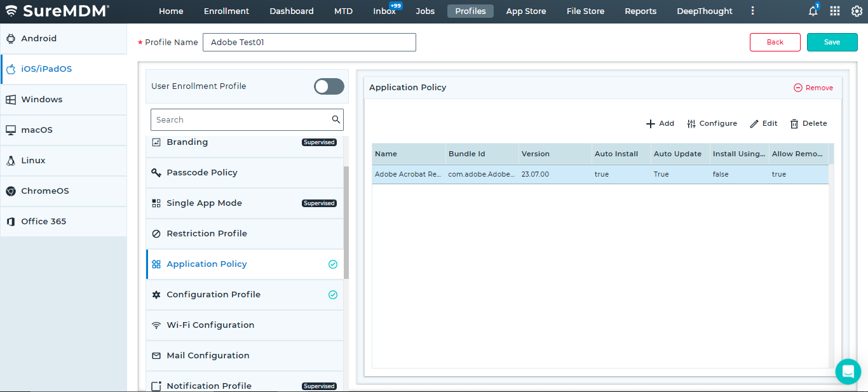Toggle the User Enrollment Profile switch
This screenshot has width=868, height=392.
tap(329, 86)
